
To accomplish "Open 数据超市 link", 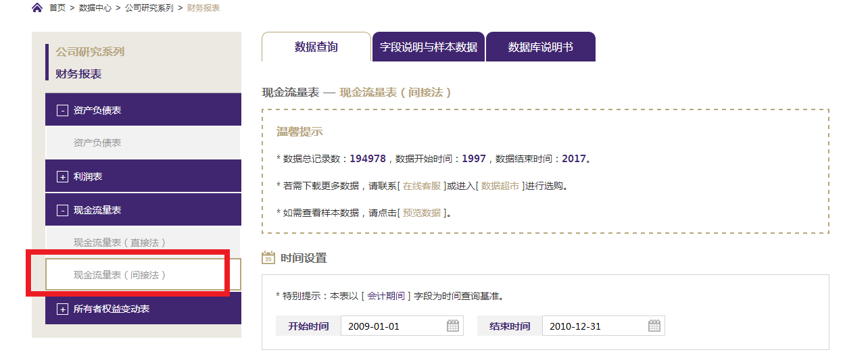I will click(500, 186).
